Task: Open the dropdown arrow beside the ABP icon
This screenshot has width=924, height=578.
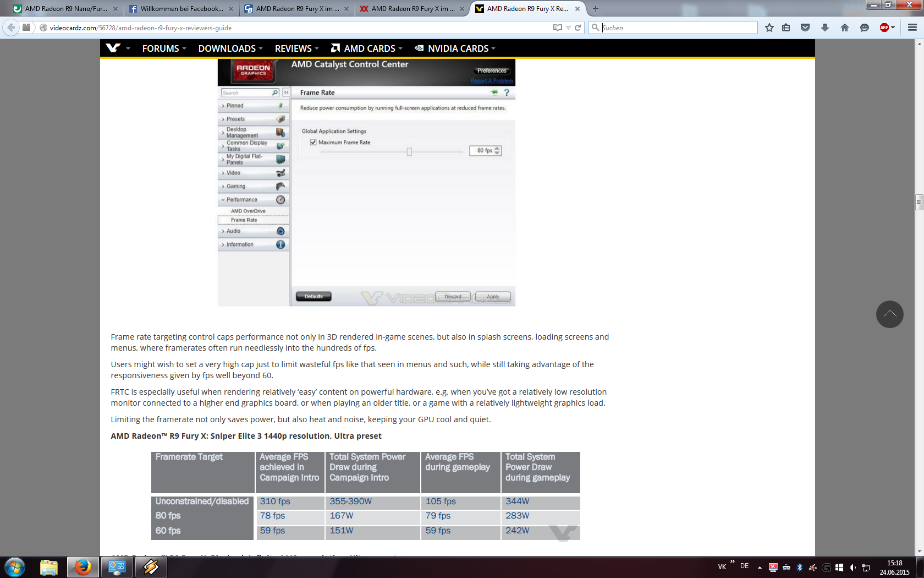Action: pyautogui.click(x=893, y=28)
